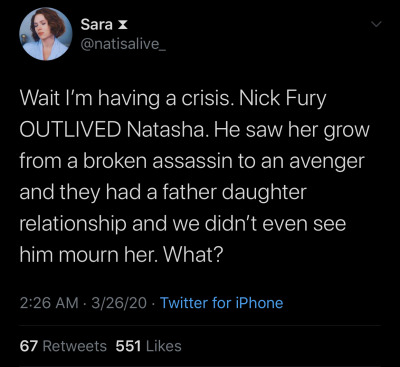Open the display name Sara
The image size is (400, 367).
[97, 25]
